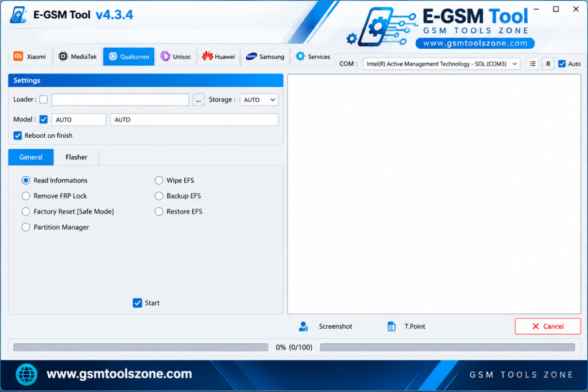588x392 pixels.
Task: Open the Xiaomi tab
Action: click(30, 57)
